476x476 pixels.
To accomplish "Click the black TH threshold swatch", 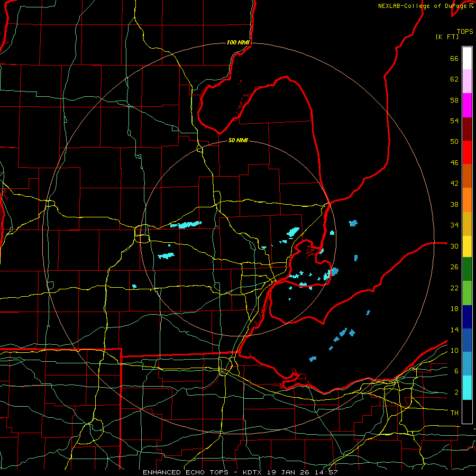I will [x=467, y=411].
